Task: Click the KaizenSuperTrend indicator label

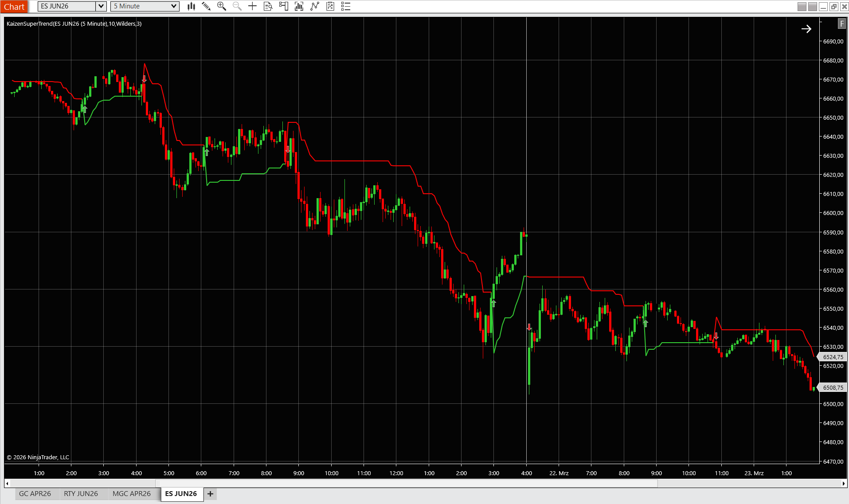Action: [73, 24]
